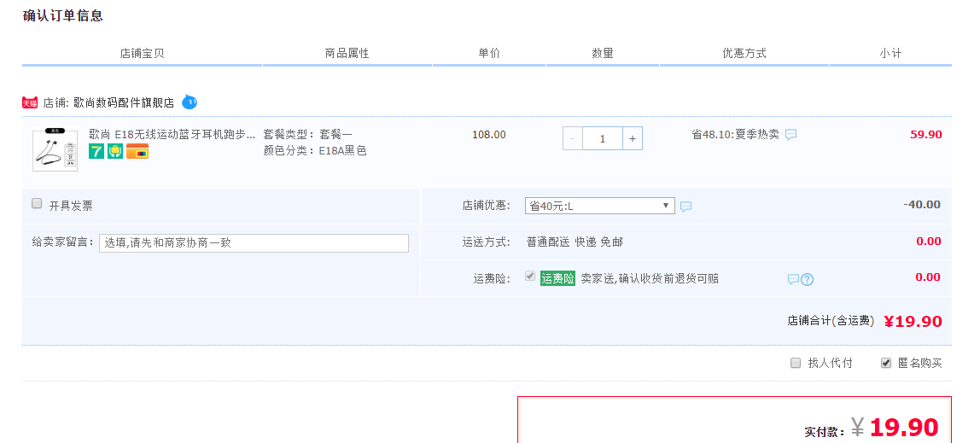Click the 数量 column header
Image resolution: width=980 pixels, height=443 pixels.
click(x=603, y=53)
